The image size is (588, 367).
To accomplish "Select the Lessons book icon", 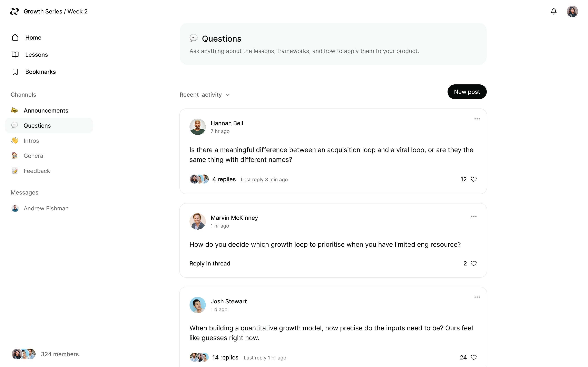I will [x=15, y=55].
